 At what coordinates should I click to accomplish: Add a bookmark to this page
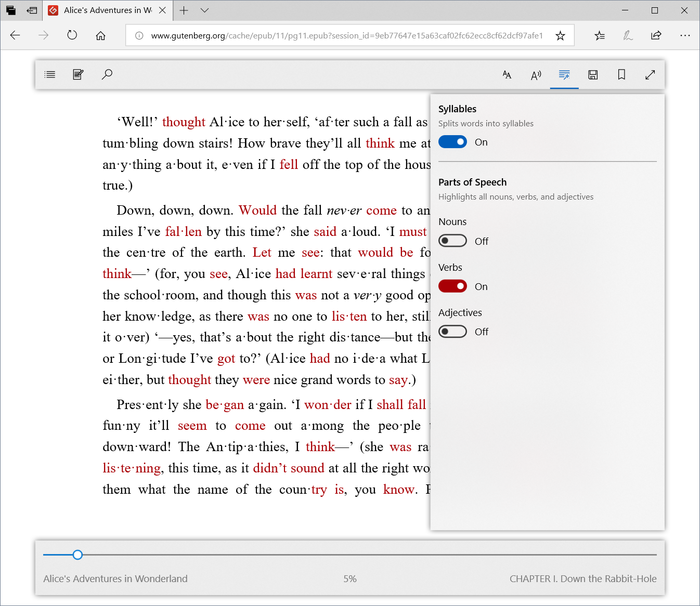(621, 75)
